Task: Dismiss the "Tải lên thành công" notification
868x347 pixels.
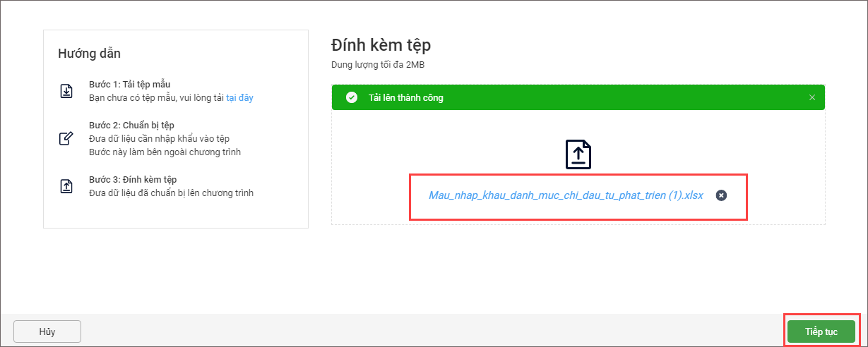Action: click(x=812, y=97)
